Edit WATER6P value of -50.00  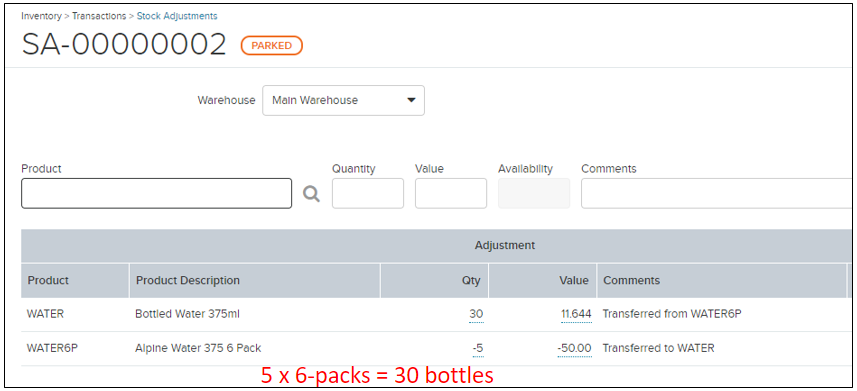point(574,348)
